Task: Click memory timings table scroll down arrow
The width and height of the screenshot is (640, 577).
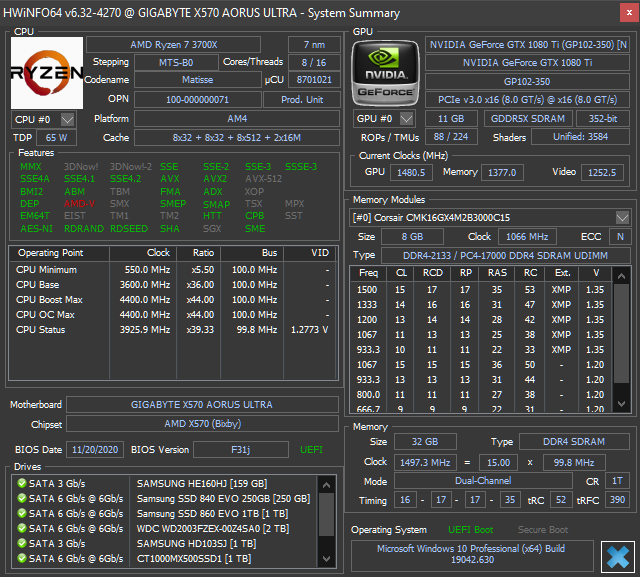Action: tap(621, 404)
